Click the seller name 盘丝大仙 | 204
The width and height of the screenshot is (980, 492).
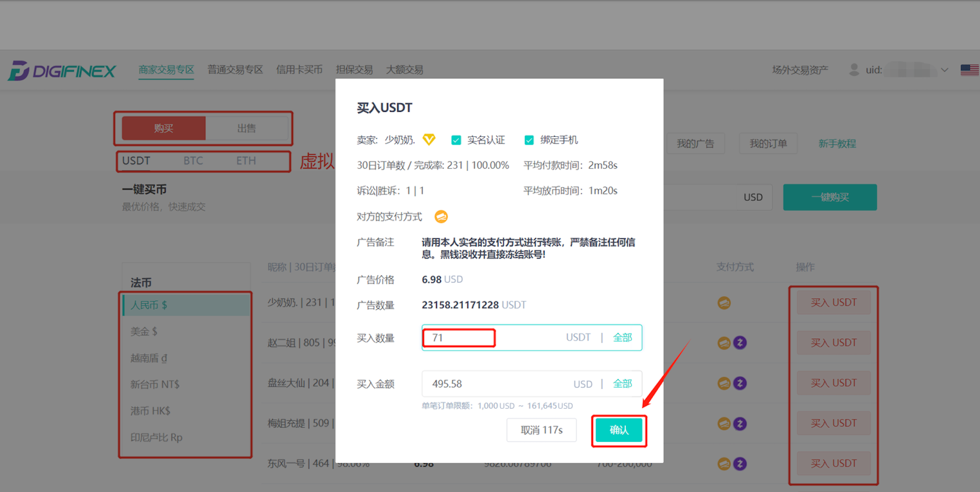click(298, 383)
